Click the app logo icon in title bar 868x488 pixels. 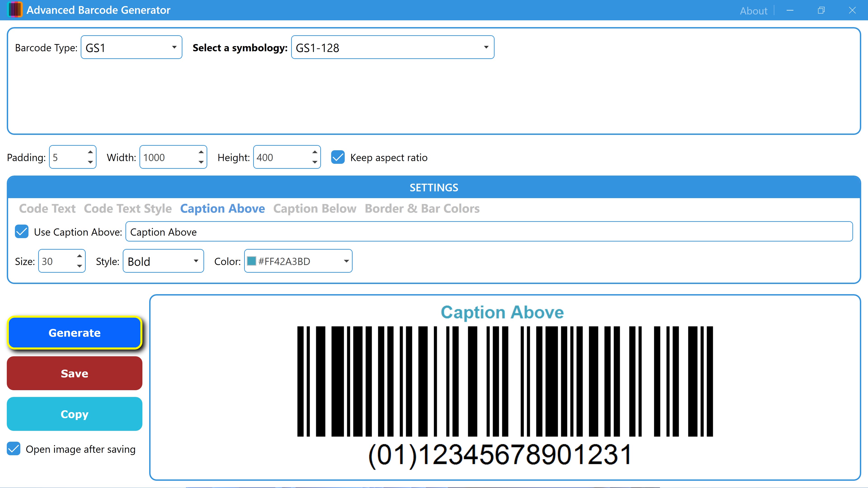coord(15,10)
